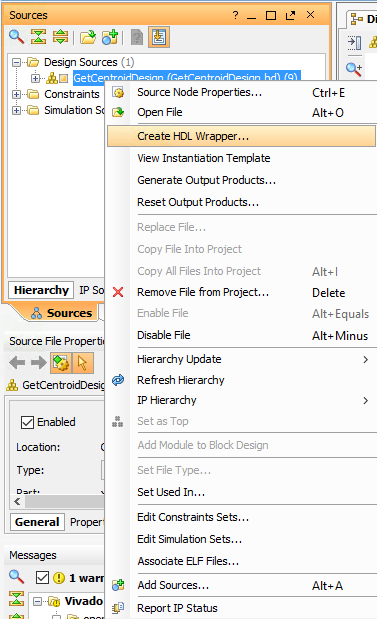This screenshot has width=377, height=619.
Task: Select Remove File from Project entry
Action: [203, 293]
